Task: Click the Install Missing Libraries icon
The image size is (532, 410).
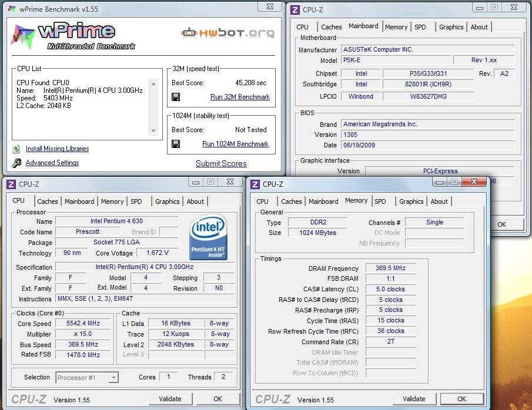Action: click(16, 149)
